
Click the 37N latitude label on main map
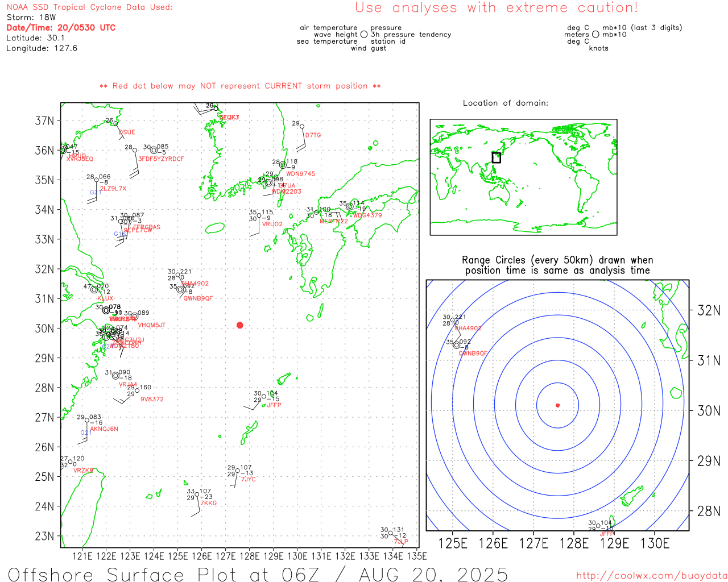point(45,120)
